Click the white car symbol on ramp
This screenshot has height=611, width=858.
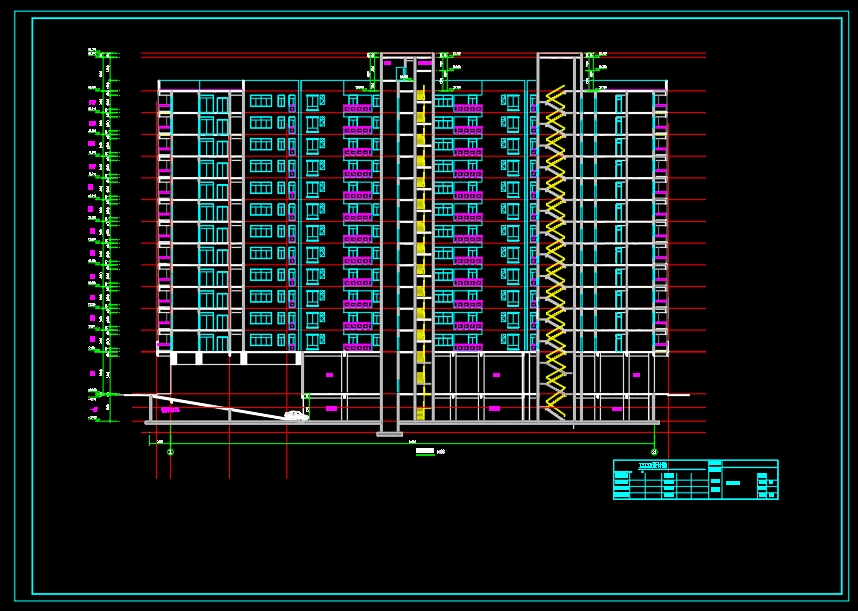pos(296,416)
